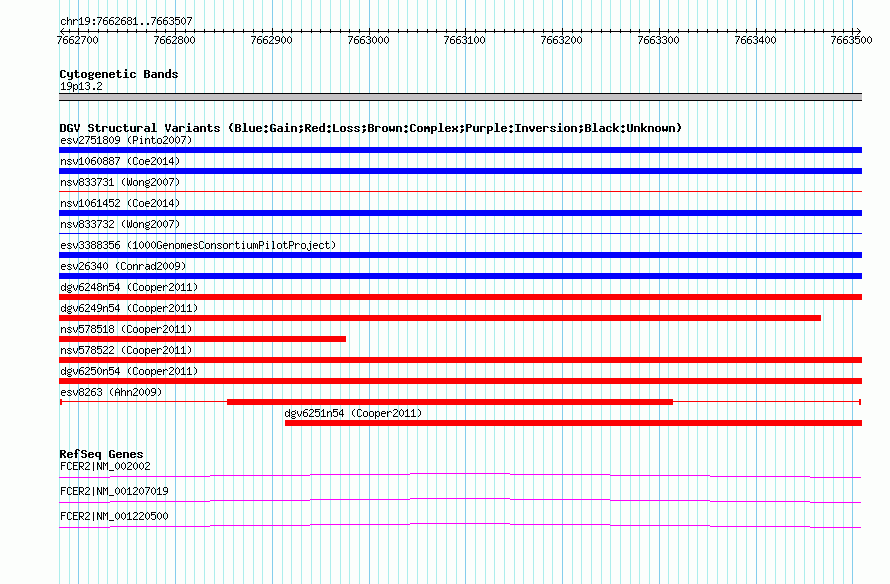Open the nsv833732 (Wong2007) entry
Viewport: 890px width, 584px height.
pos(120,224)
